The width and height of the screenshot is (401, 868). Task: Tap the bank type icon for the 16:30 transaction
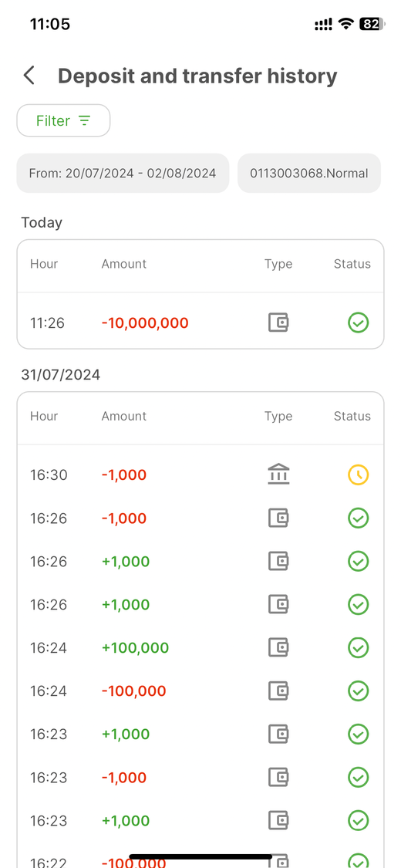[x=278, y=475]
